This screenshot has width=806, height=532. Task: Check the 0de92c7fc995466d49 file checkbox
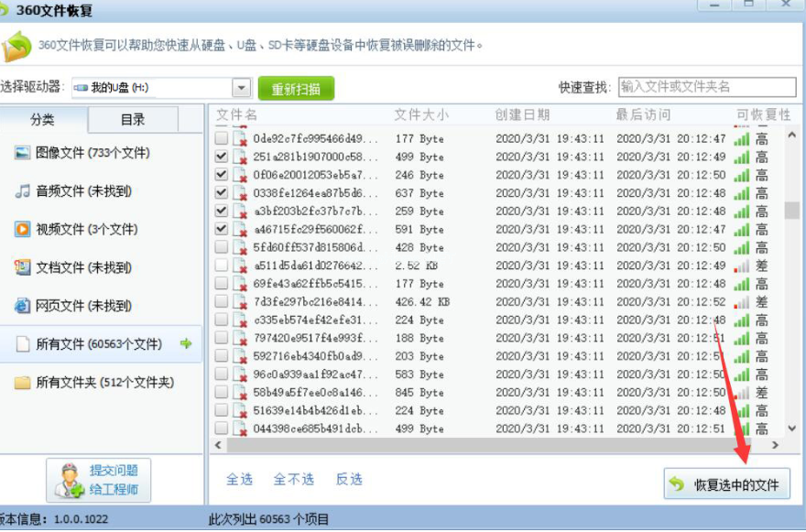click(221, 139)
